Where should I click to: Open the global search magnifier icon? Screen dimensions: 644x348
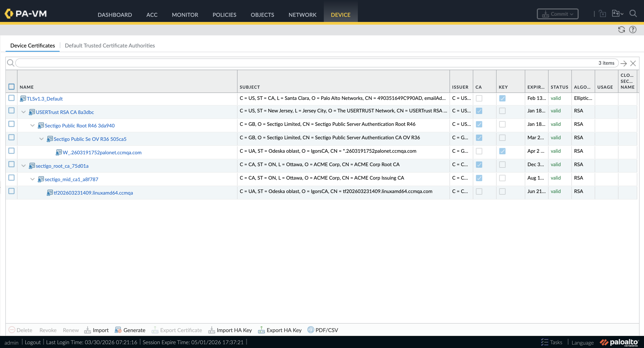click(633, 13)
